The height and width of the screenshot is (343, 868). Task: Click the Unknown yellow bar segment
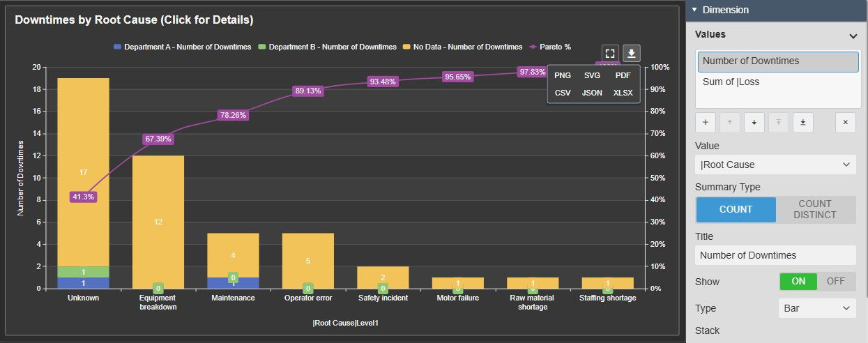83,172
